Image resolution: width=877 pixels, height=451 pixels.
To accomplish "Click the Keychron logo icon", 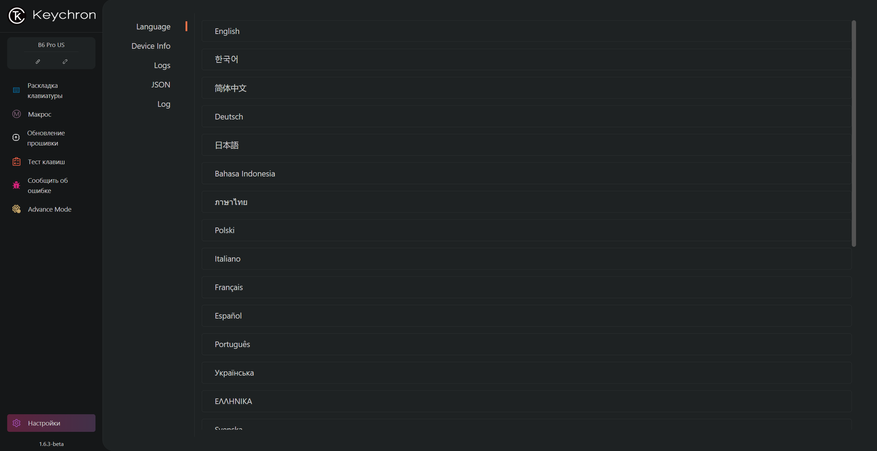I will point(16,15).
